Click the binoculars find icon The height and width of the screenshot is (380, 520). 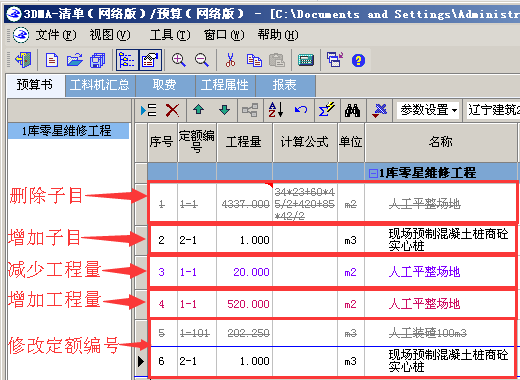click(x=352, y=110)
